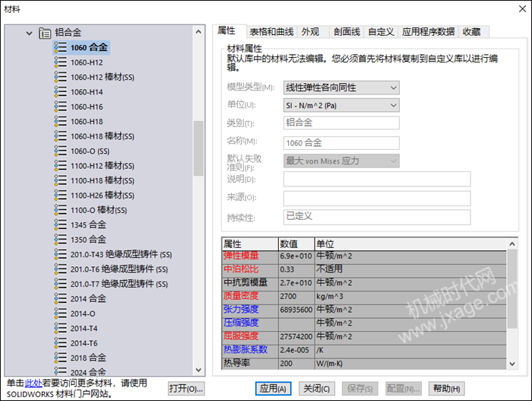This screenshot has width=532, height=401.
Task: Open the 剖面线 tab
Action: pos(347,32)
